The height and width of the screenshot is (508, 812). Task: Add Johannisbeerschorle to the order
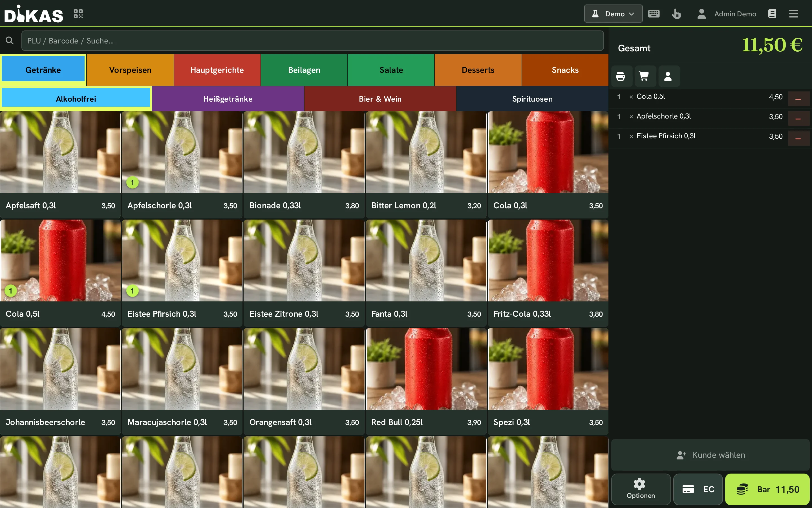click(60, 382)
